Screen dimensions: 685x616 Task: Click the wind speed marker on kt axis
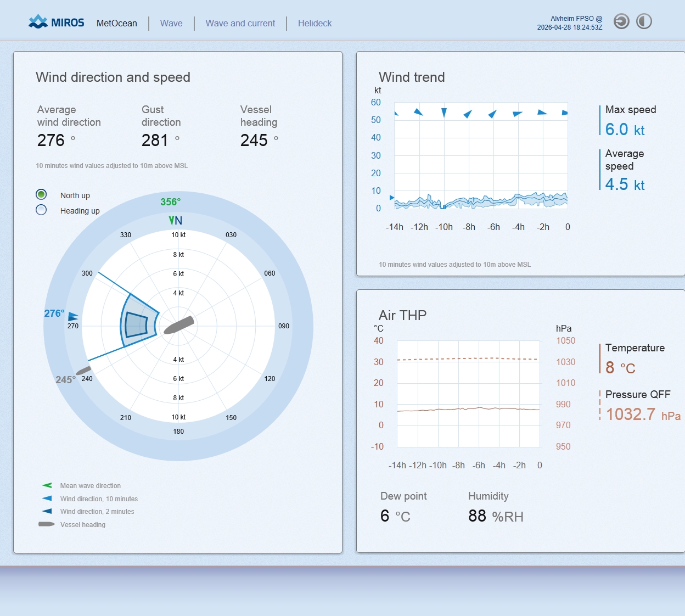(x=392, y=197)
